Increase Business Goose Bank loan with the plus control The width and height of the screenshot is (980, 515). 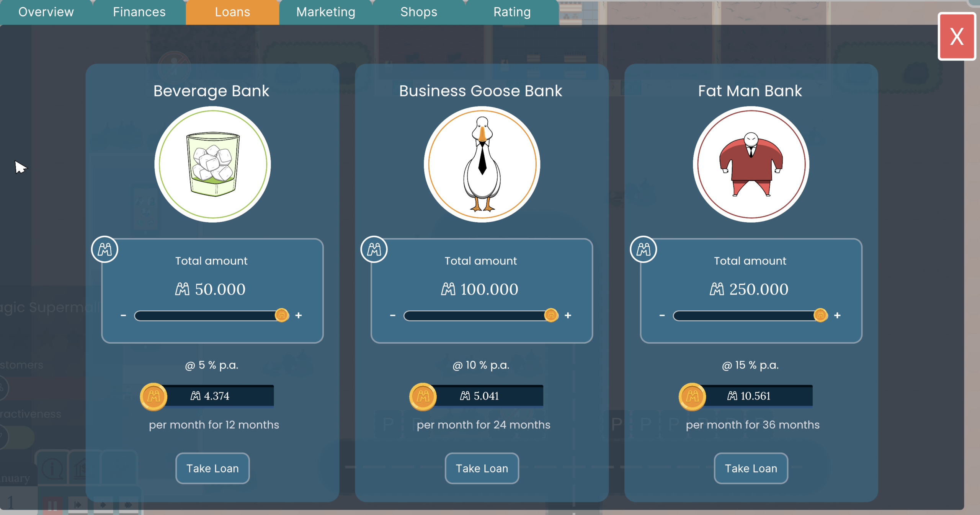click(568, 315)
